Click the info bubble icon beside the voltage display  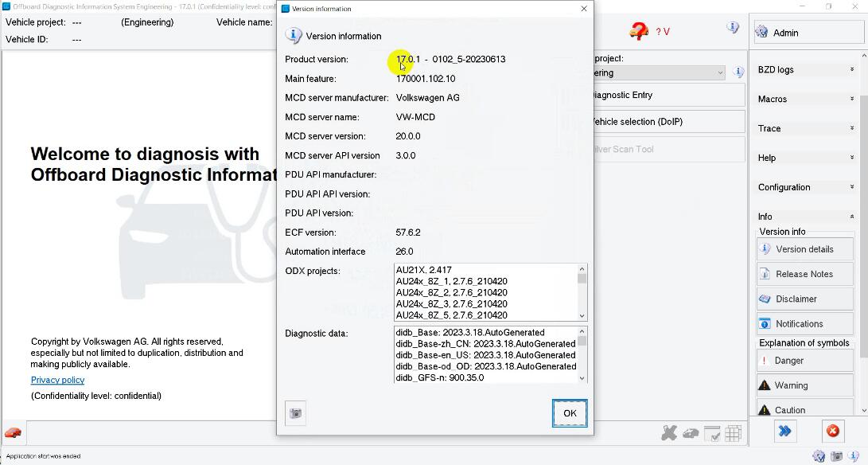733,27
